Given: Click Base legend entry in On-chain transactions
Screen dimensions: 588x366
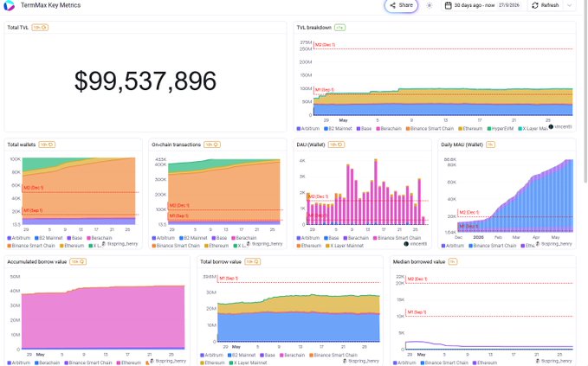Looking at the screenshot, I should [219, 238].
